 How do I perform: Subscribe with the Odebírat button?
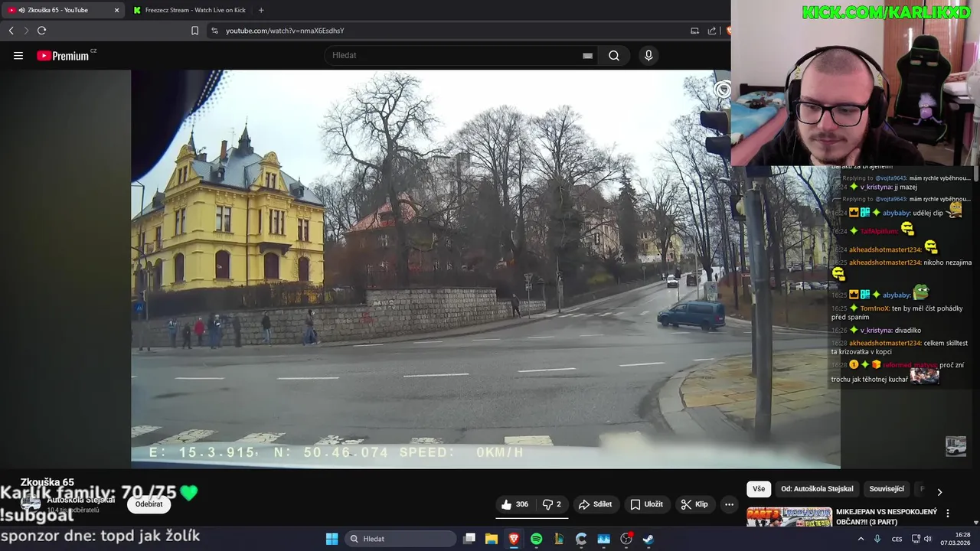coord(149,504)
